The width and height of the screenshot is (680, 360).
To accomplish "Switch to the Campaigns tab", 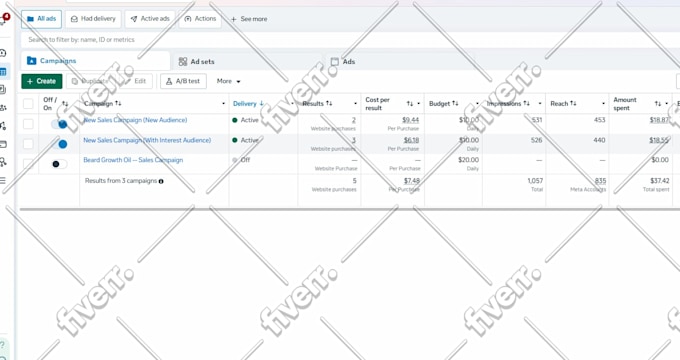I will [95, 61].
